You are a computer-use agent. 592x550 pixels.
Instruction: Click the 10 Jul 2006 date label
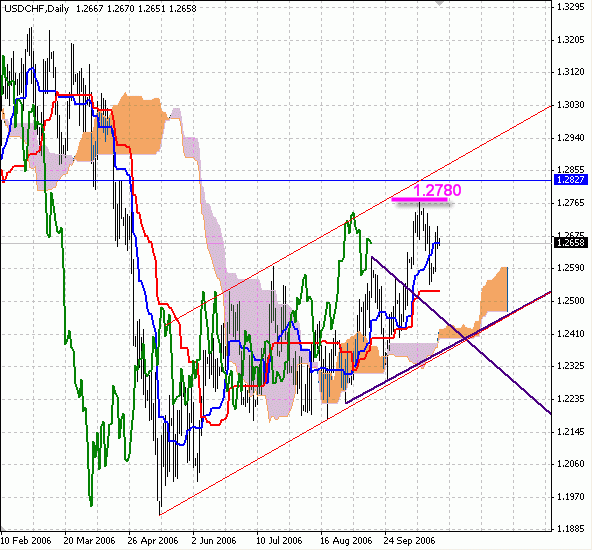coord(279,541)
